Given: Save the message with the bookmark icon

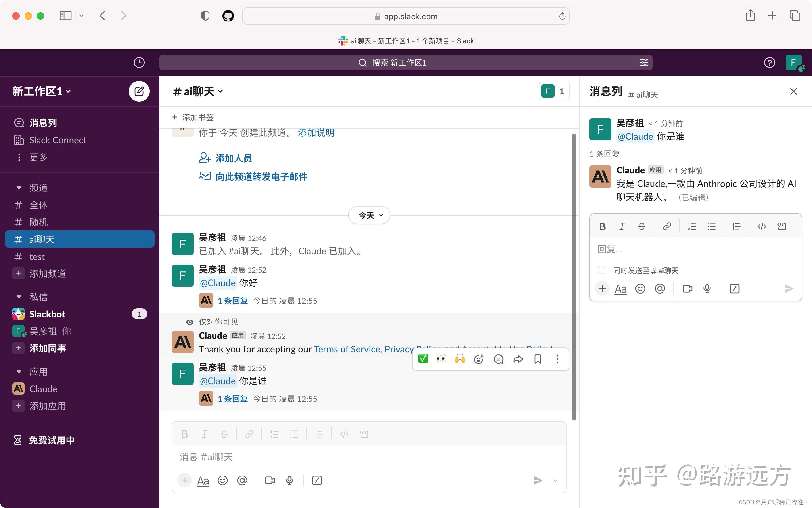Looking at the screenshot, I should click(x=537, y=359).
